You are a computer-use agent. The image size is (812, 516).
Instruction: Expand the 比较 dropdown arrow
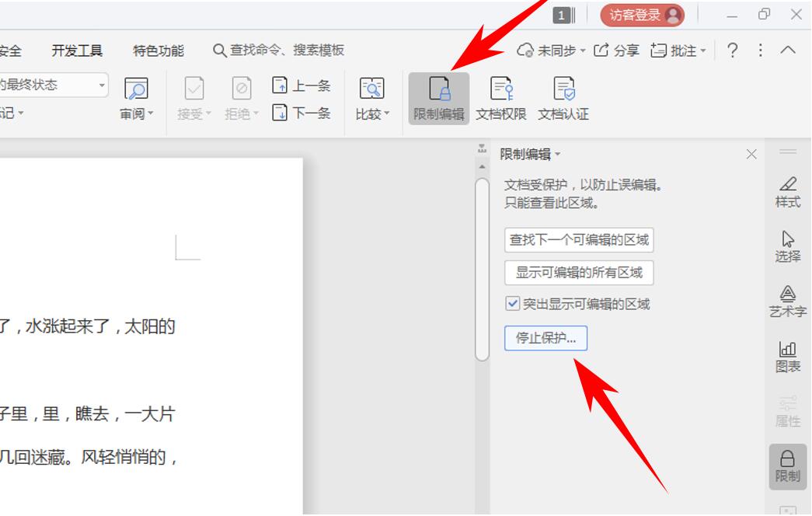(387, 113)
